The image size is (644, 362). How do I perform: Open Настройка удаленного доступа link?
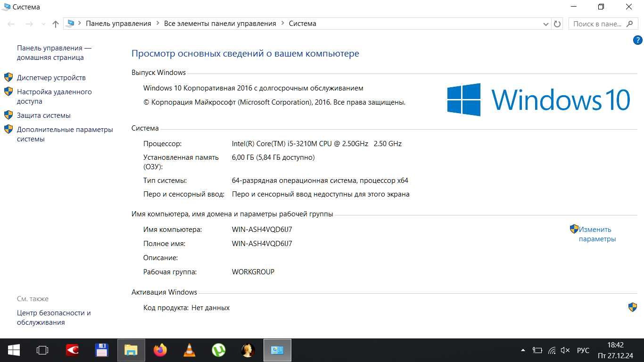(x=54, y=97)
